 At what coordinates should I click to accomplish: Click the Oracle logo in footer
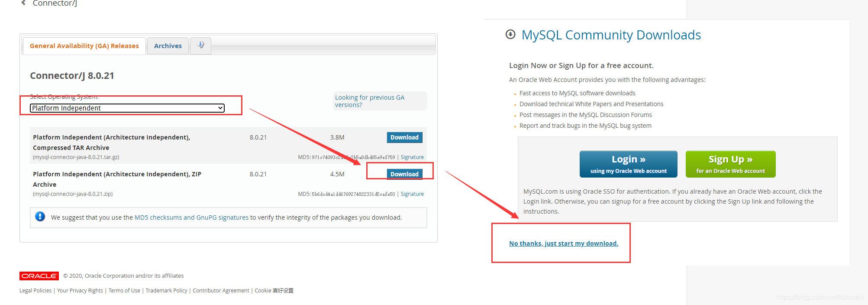39,276
